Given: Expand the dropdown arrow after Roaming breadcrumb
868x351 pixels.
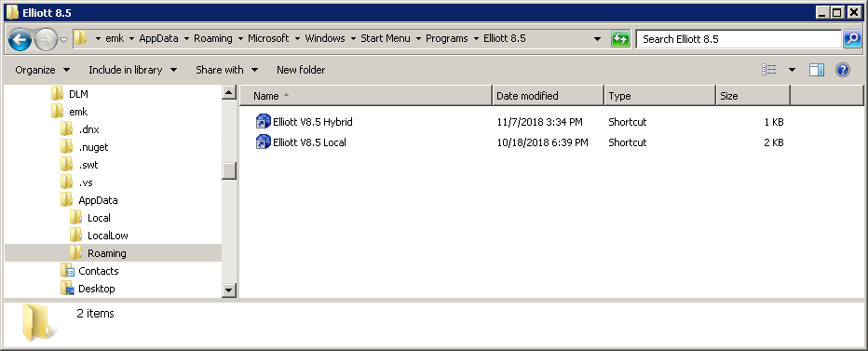Looking at the screenshot, I should [x=241, y=39].
